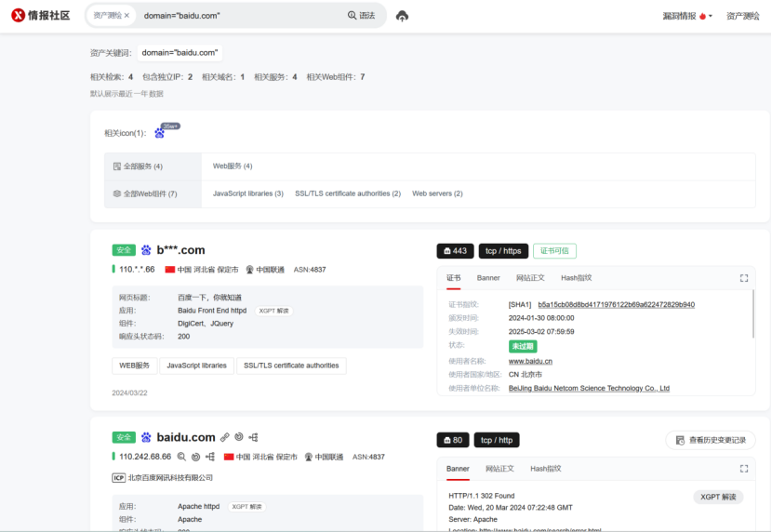Click the 证书可信 badge
772x532 pixels.
coord(554,251)
